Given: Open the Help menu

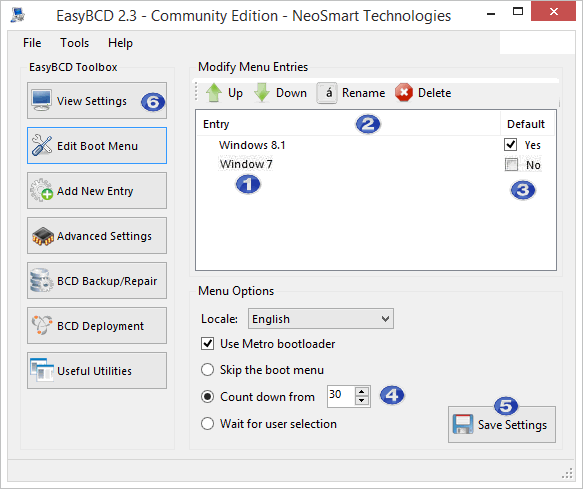Looking at the screenshot, I should (x=120, y=43).
